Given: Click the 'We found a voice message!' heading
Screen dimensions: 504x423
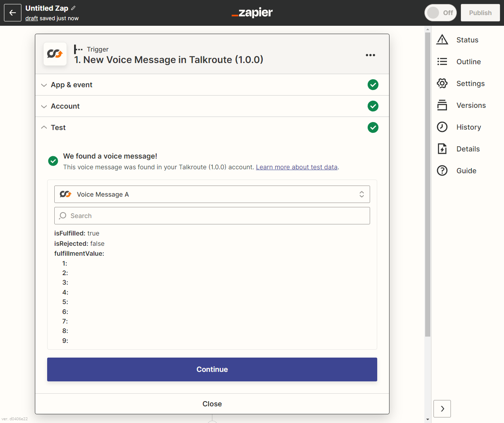Looking at the screenshot, I should click(110, 156).
